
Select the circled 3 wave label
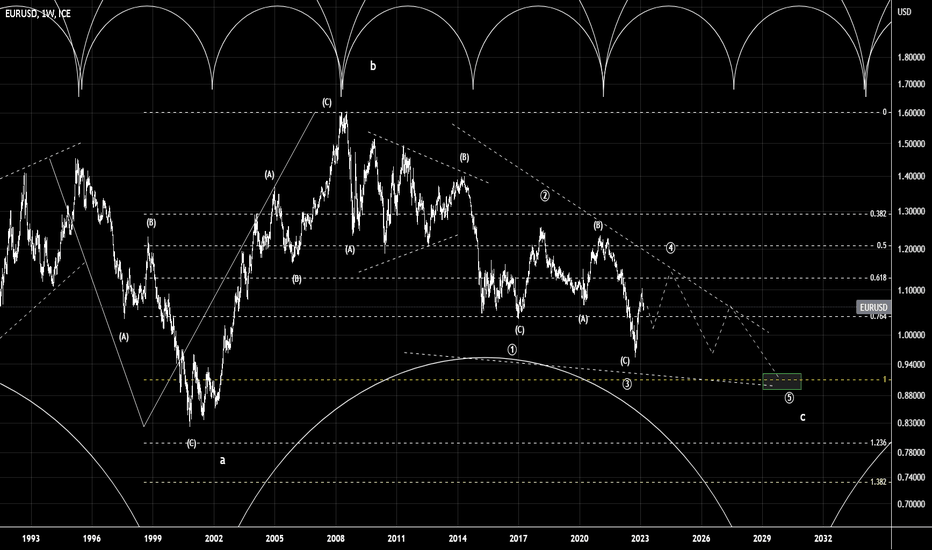point(628,384)
